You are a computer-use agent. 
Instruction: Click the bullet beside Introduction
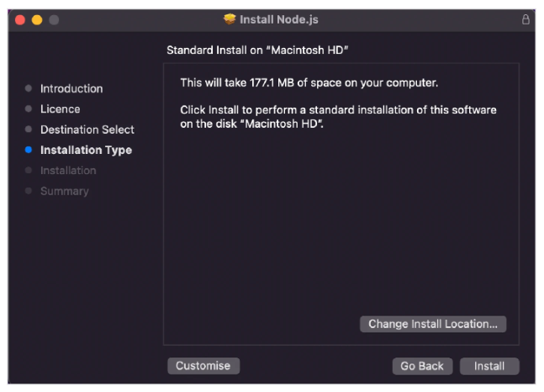(29, 88)
